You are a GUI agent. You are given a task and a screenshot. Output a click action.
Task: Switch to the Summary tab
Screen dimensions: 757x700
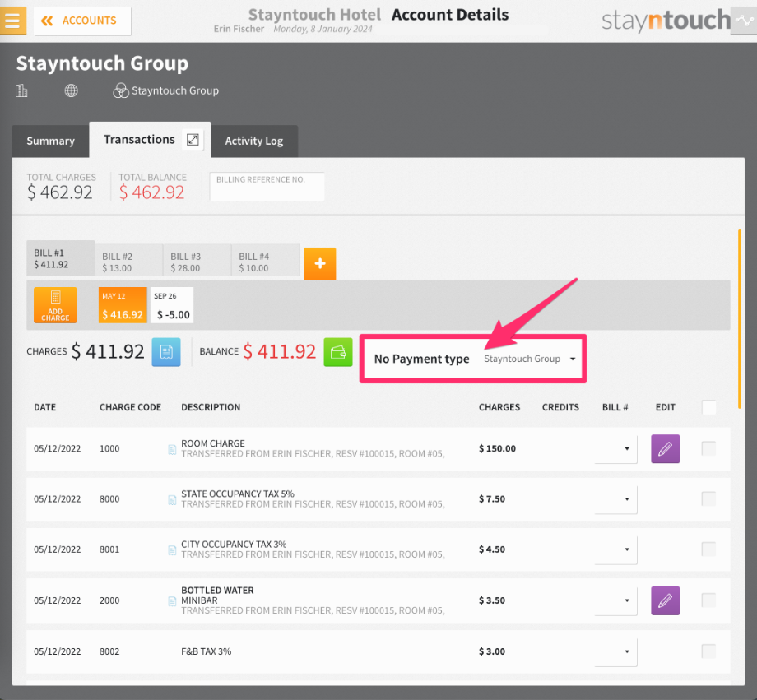tap(51, 141)
